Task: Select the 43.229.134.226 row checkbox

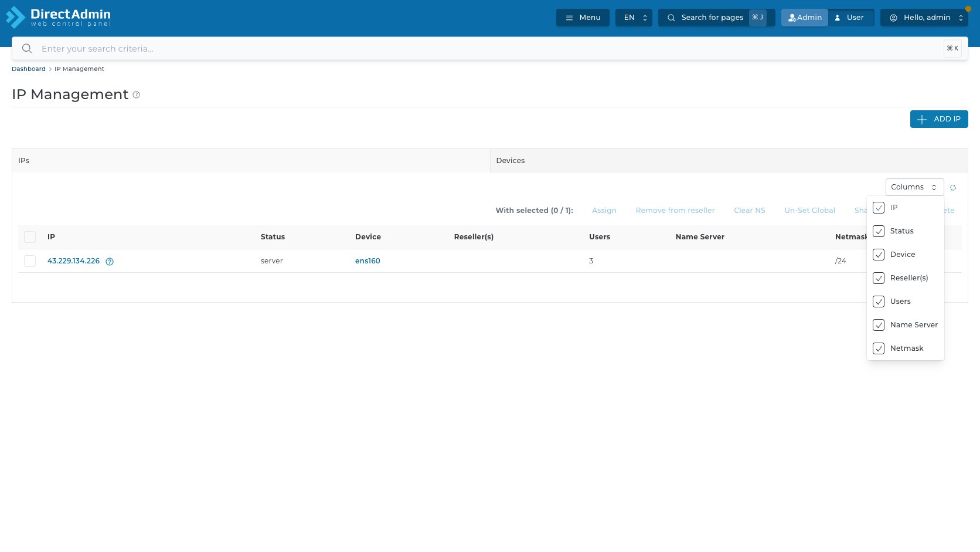Action: (30, 261)
